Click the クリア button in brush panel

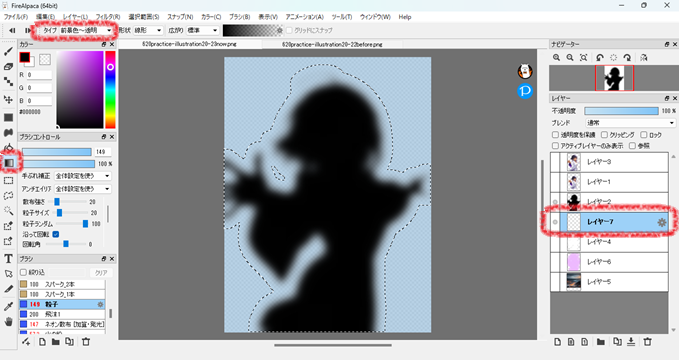(101, 272)
